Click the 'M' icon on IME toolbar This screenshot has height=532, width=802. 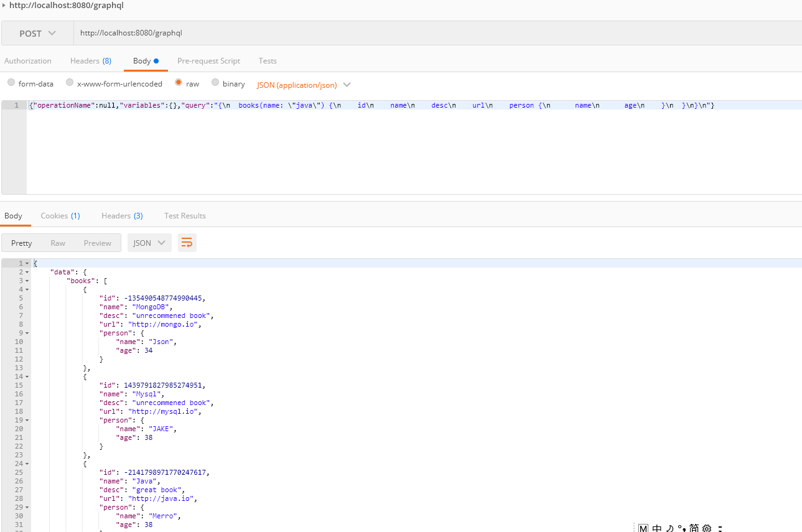click(x=643, y=528)
